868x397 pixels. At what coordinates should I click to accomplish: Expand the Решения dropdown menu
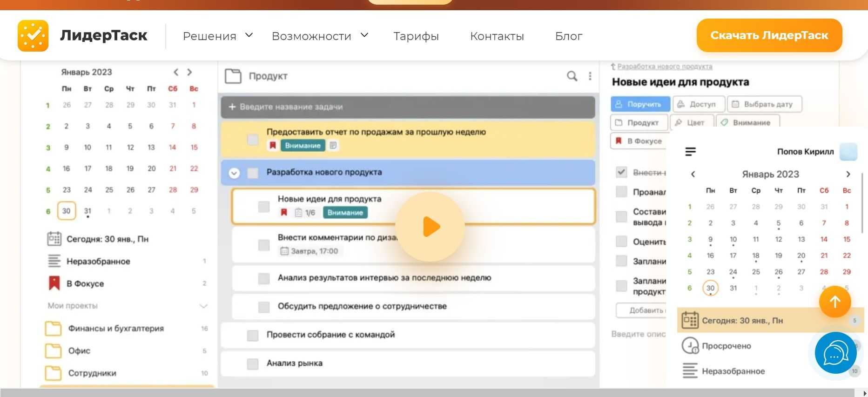[x=217, y=36]
